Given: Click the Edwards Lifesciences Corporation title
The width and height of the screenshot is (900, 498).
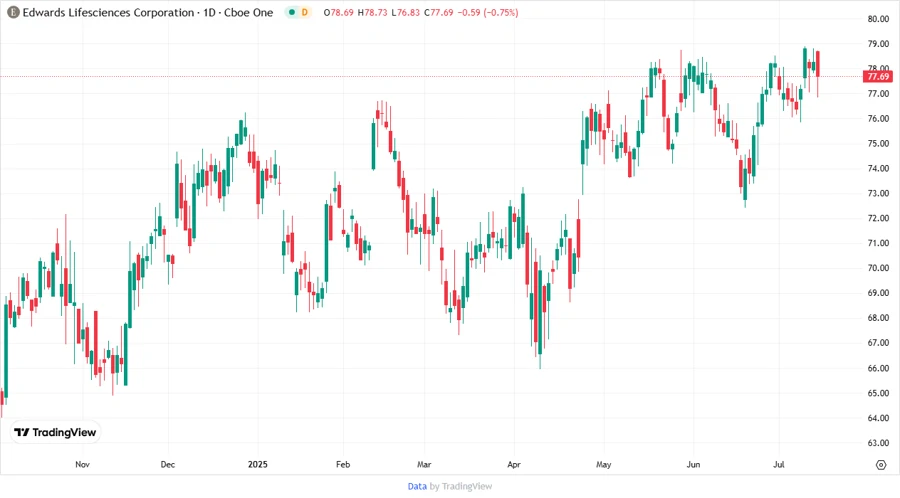Looking at the screenshot, I should pyautogui.click(x=108, y=13).
